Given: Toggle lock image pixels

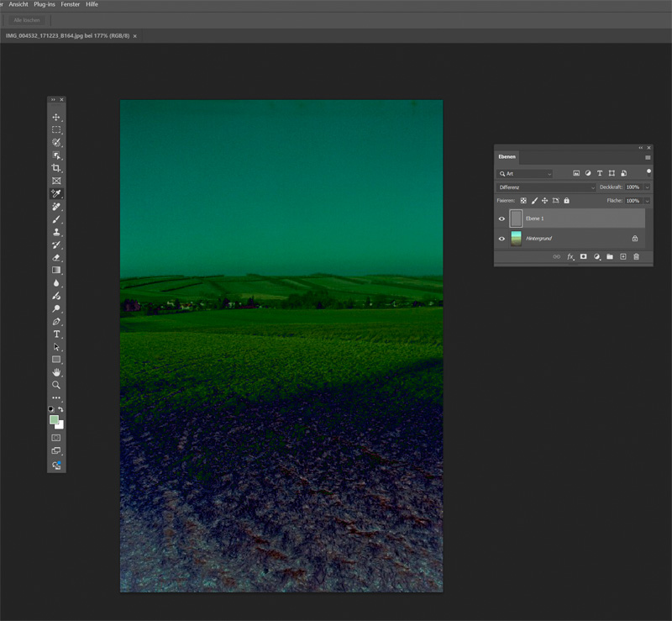Looking at the screenshot, I should (534, 201).
